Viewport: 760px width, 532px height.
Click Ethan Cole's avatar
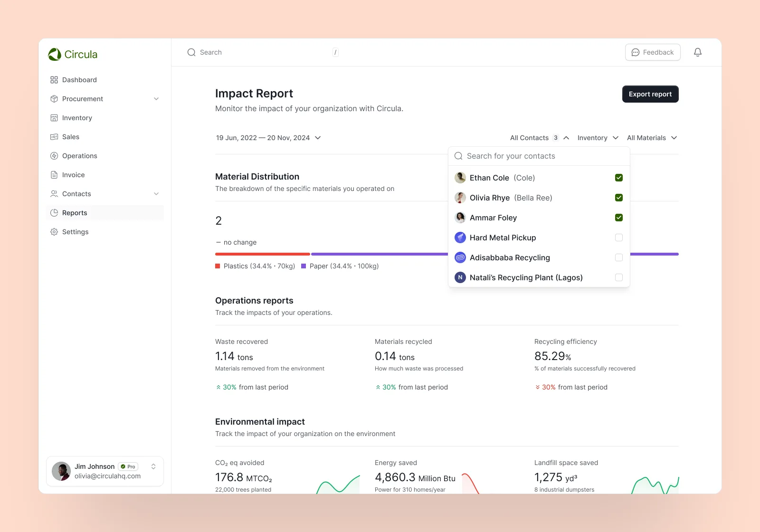(x=460, y=178)
